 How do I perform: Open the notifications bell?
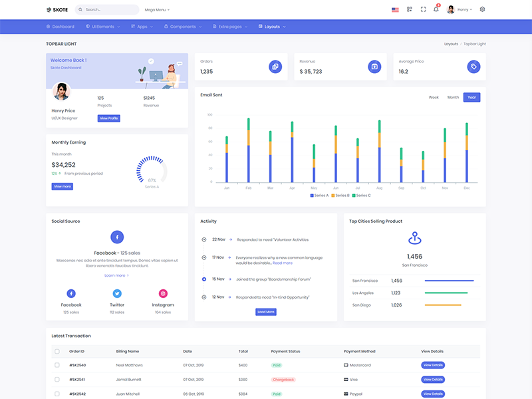(x=436, y=9)
